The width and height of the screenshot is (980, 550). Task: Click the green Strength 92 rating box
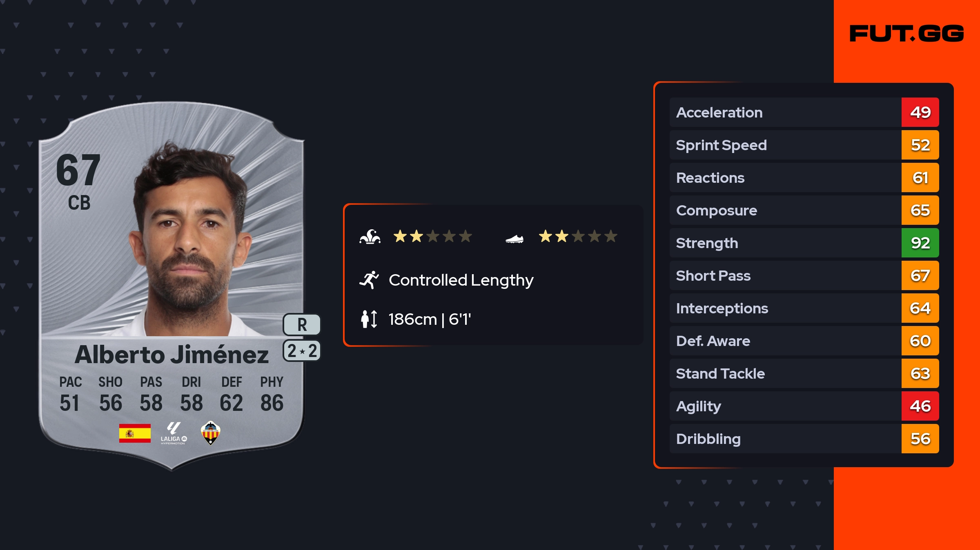tap(920, 243)
